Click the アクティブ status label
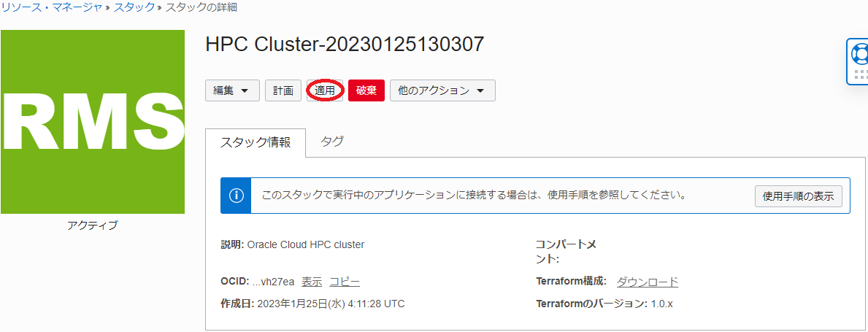 92,225
